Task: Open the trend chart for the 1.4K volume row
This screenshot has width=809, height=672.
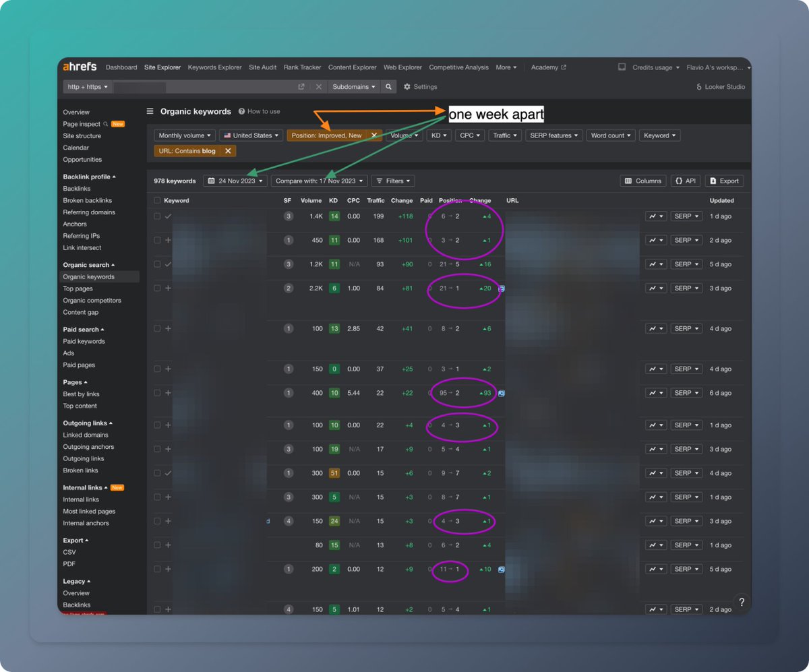Action: coord(656,216)
